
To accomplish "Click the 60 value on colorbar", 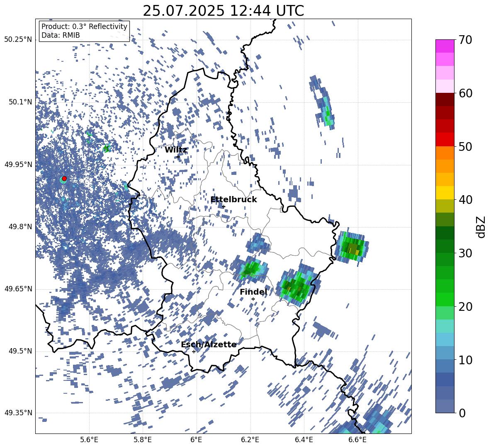I will click(x=465, y=93).
